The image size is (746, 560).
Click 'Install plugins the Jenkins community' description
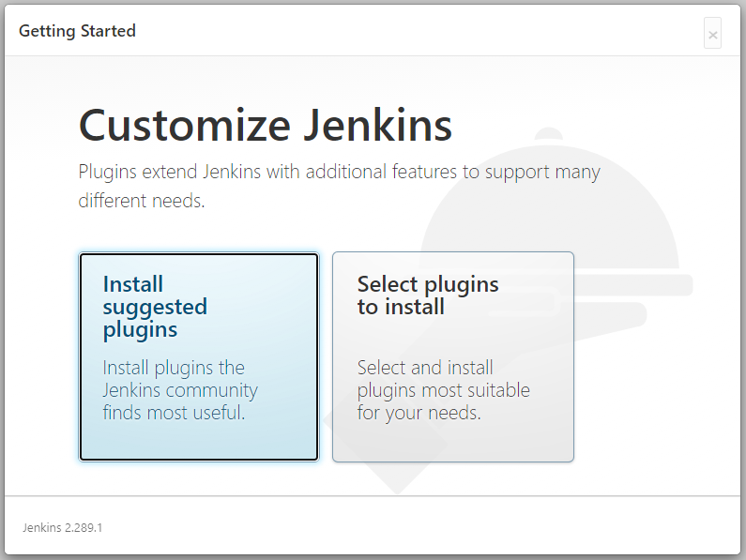click(x=180, y=390)
